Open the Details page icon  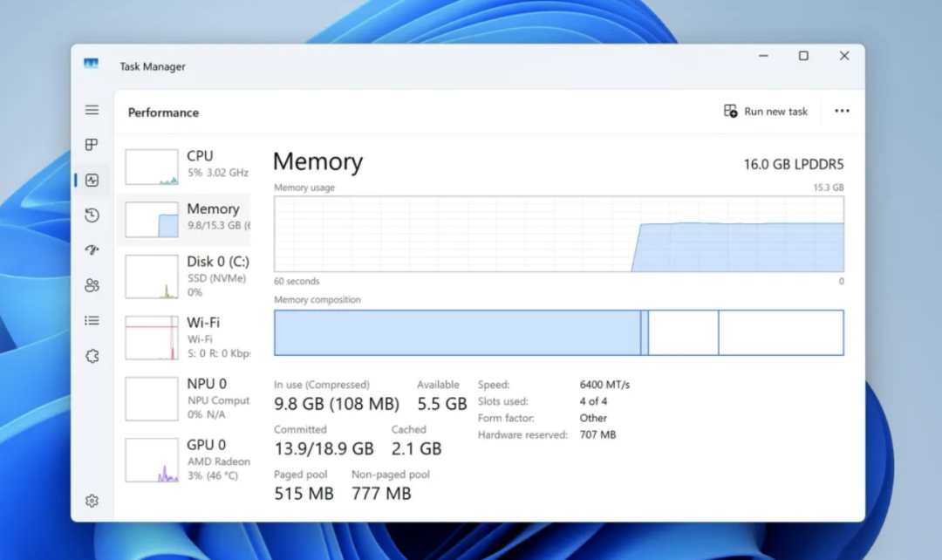(x=92, y=321)
